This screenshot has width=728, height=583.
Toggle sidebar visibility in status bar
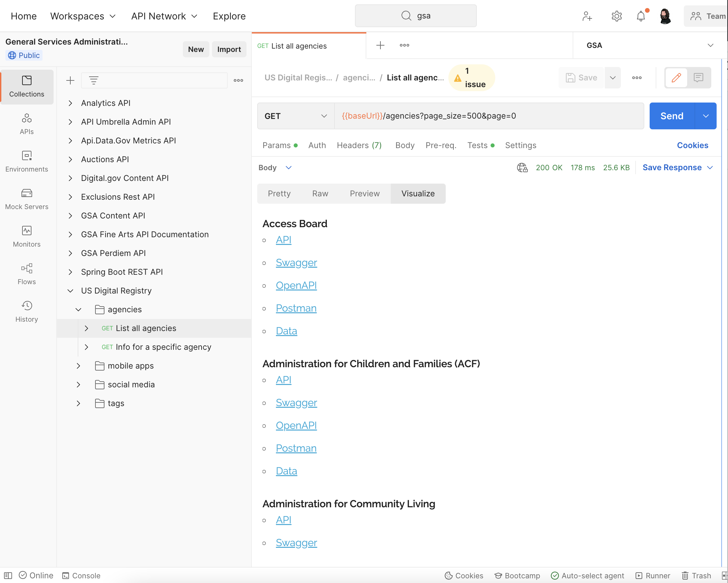(x=8, y=576)
